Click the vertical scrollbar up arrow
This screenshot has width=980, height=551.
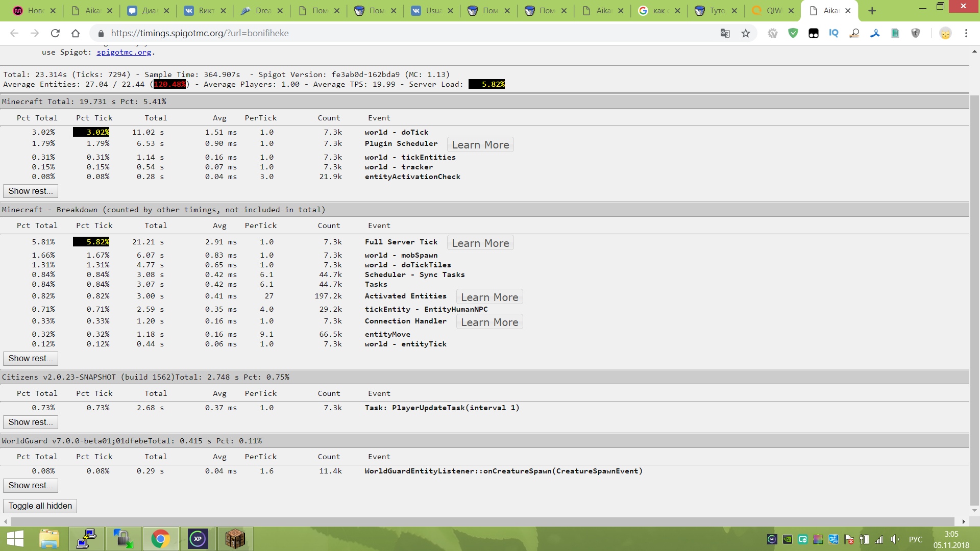974,52
